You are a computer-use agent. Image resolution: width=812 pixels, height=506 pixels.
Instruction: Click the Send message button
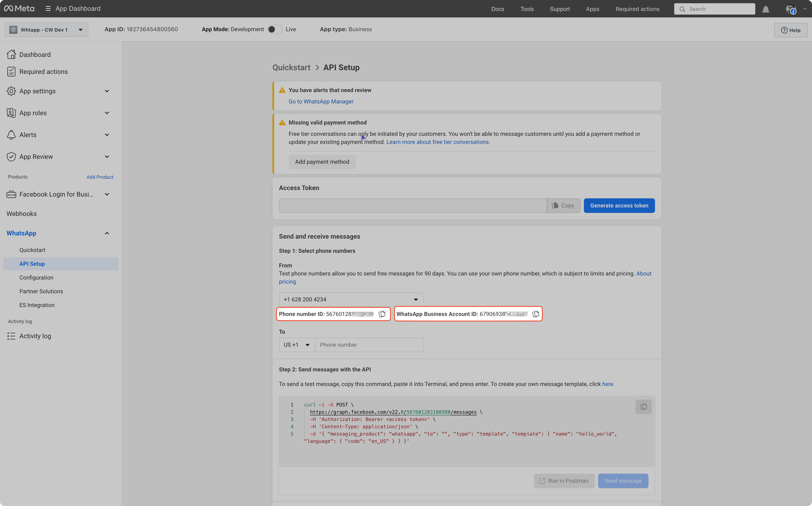coord(623,481)
